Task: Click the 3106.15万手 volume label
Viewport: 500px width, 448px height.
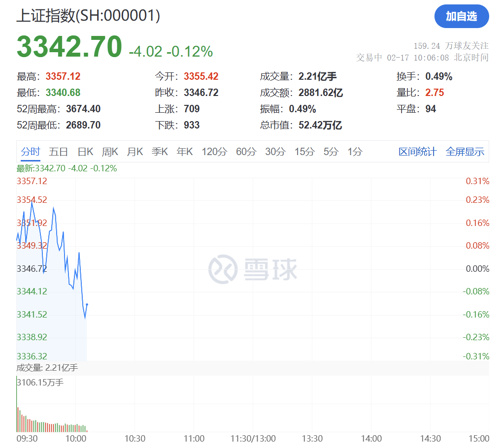Action: pos(40,382)
